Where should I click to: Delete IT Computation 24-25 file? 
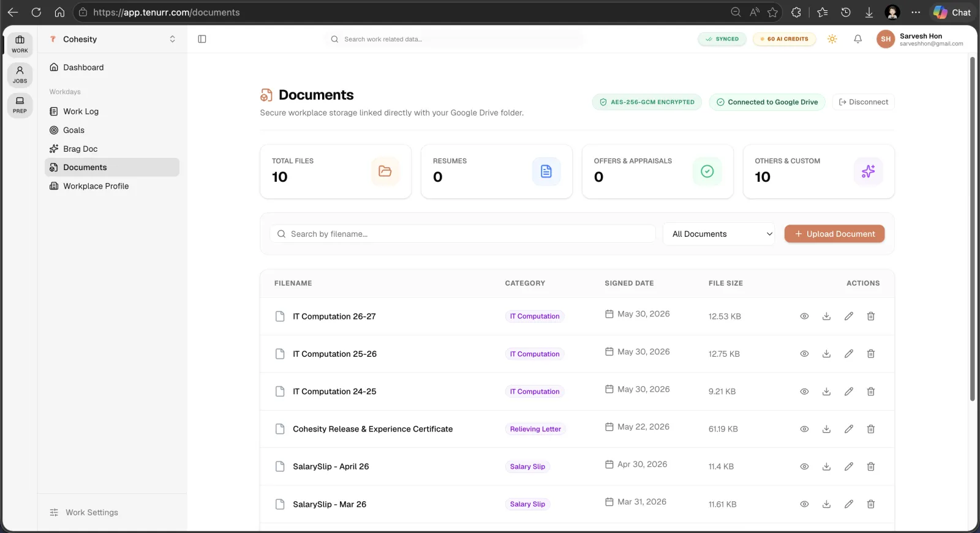(x=871, y=392)
